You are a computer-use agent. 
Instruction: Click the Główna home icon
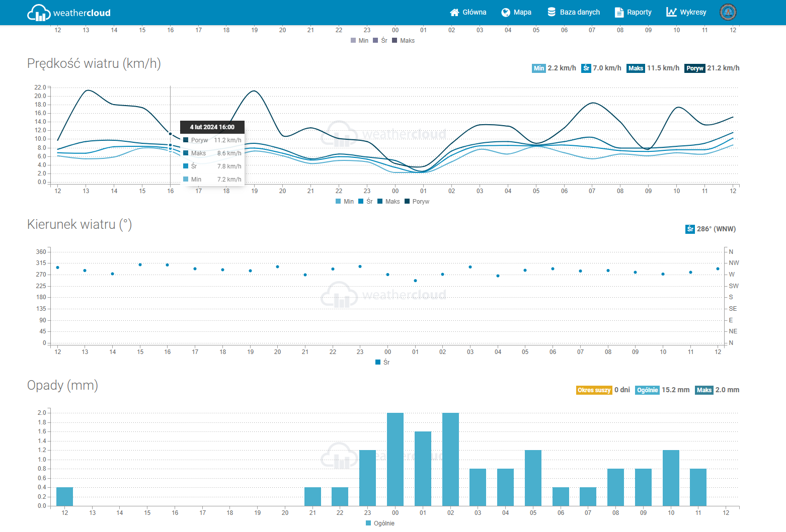454,13
